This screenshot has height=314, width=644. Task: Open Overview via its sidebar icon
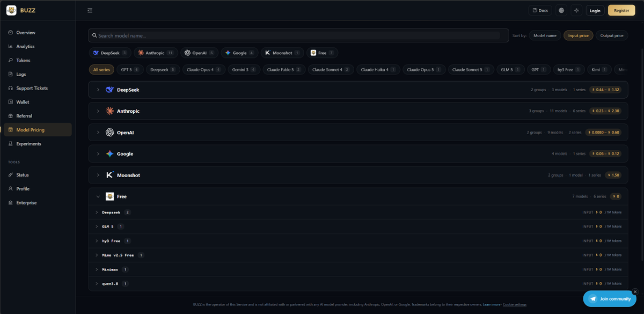click(x=11, y=33)
